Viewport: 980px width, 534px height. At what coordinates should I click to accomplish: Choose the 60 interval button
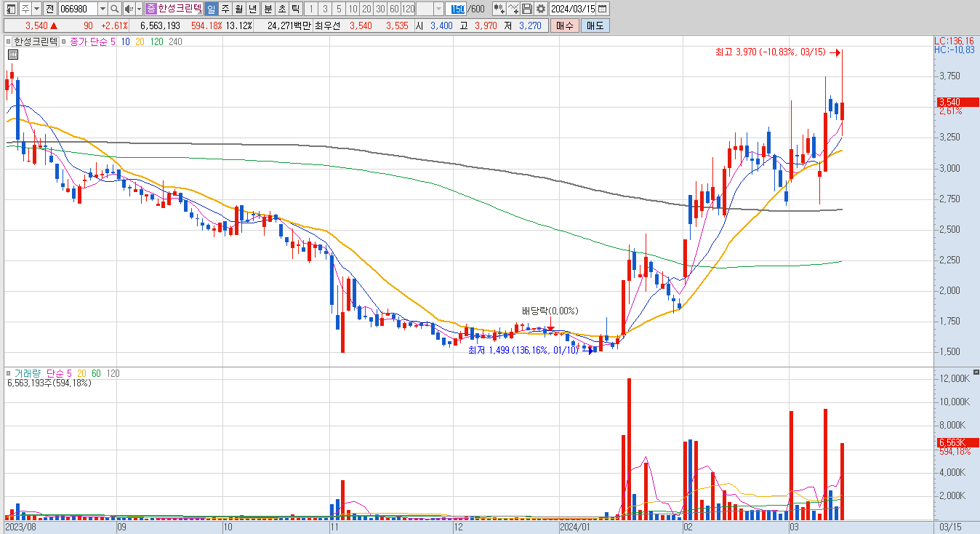pos(394,9)
